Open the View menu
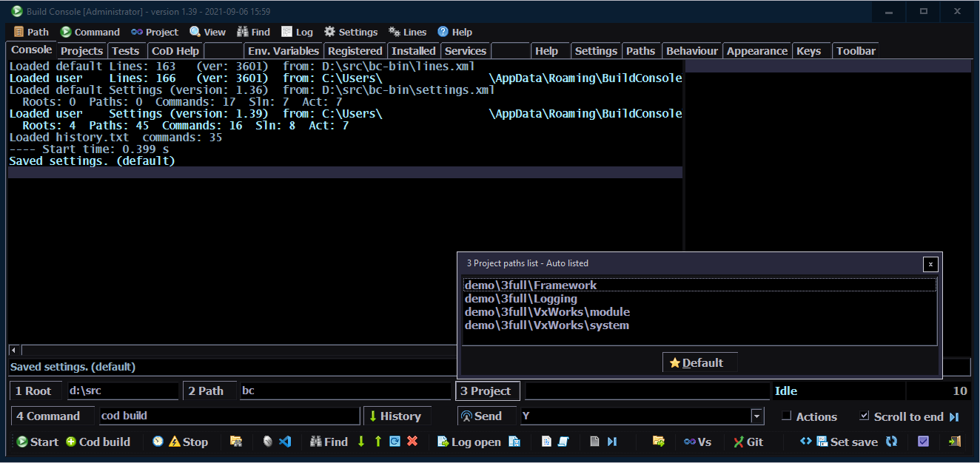Viewport: 980px width, 463px height. (x=208, y=32)
